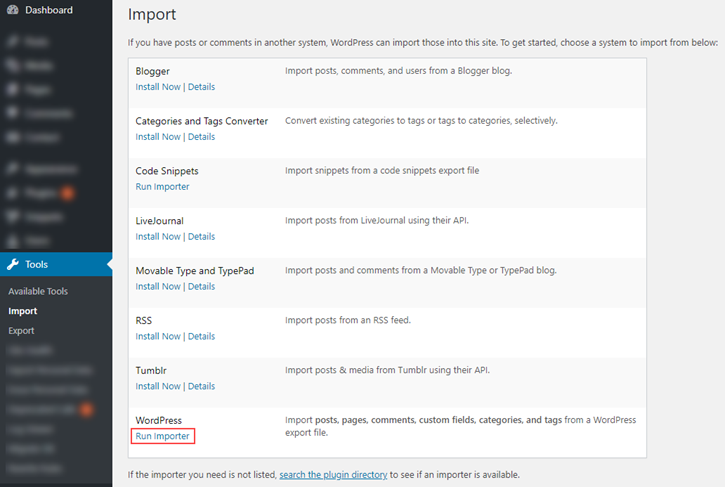
Task: Click the Dashboard gauge icon
Action: (12, 10)
